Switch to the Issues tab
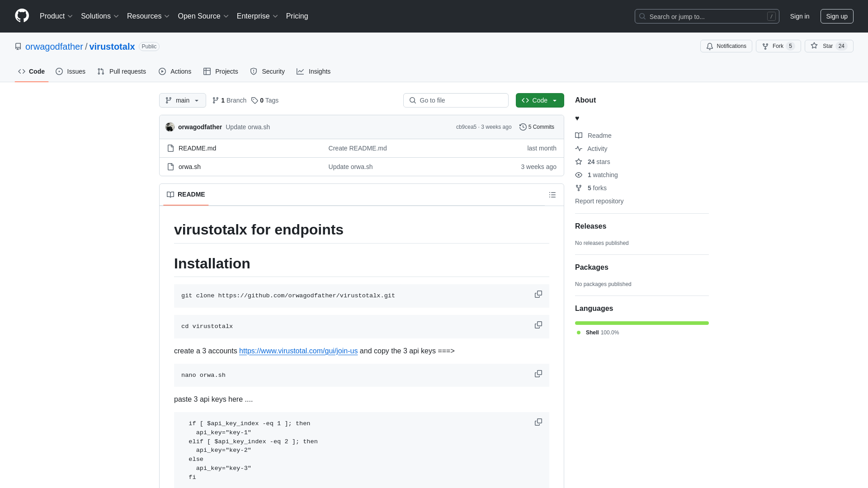The height and width of the screenshot is (488, 868). 71,71
